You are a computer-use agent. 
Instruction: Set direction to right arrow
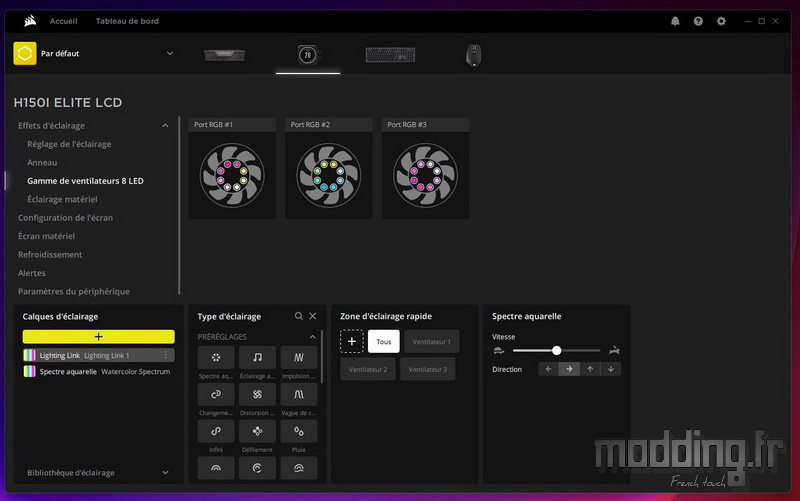[x=569, y=369]
